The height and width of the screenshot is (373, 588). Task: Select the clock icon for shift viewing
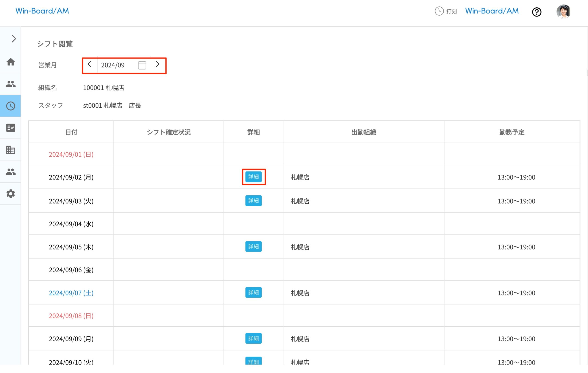click(x=10, y=106)
